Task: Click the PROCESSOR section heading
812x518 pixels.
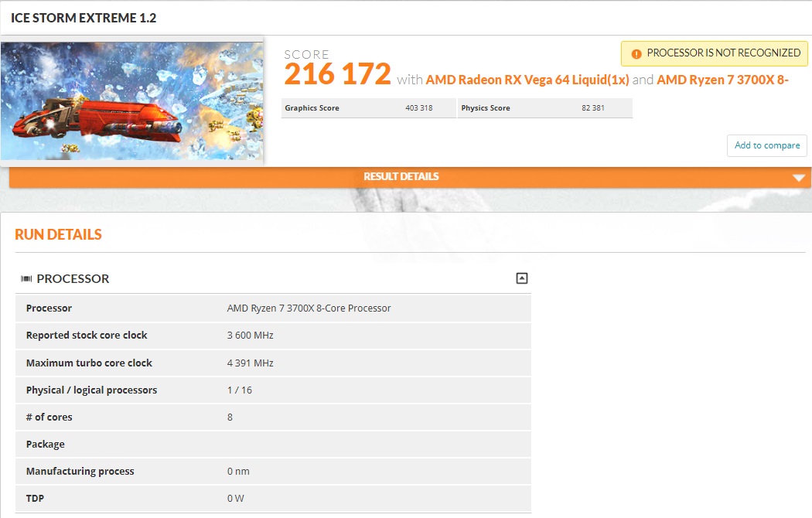Action: point(73,278)
